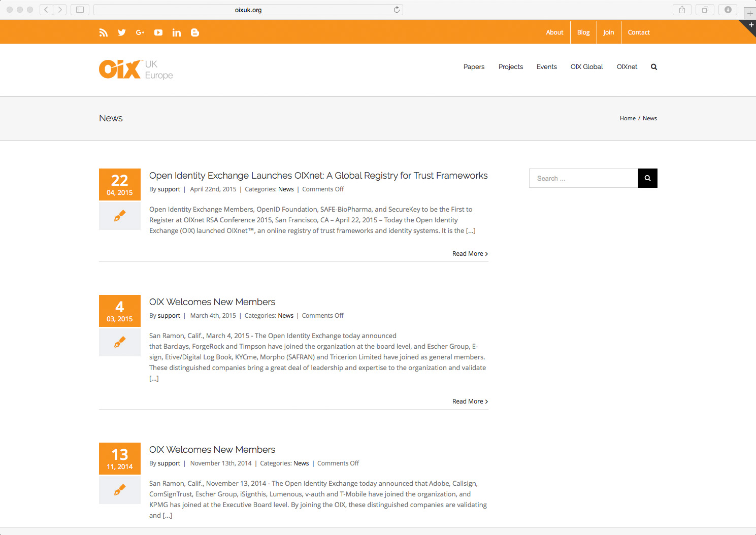
Task: Click pen icon beside November 13 post
Action: [120, 490]
